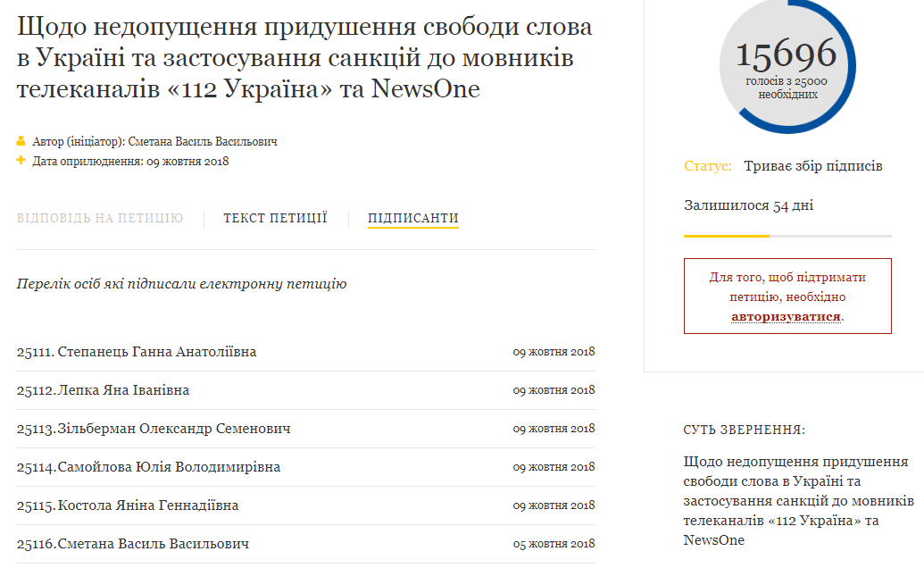The image size is (924, 568).
Task: Select signer Зільберман Олександр Семенович
Action: click(174, 429)
